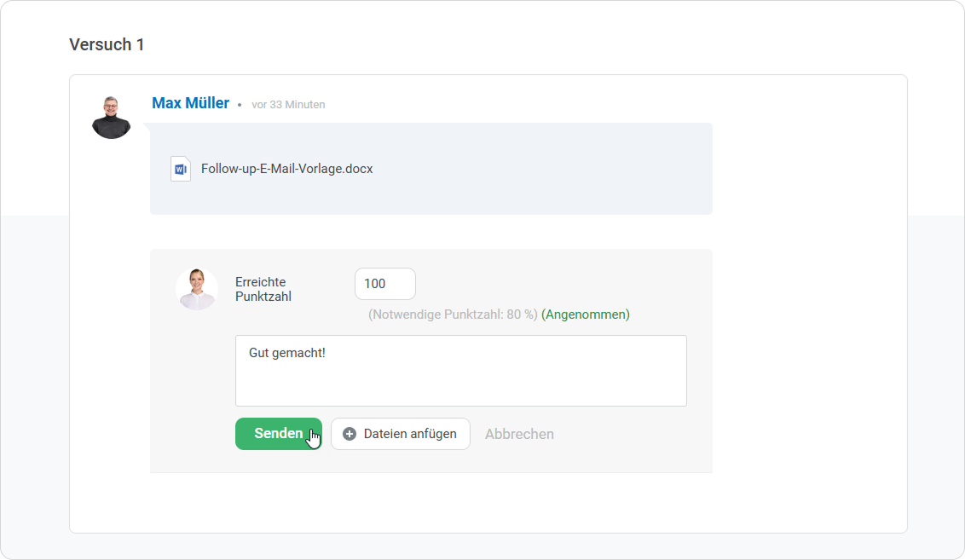This screenshot has height=560, width=965.
Task: Click empty space right of Abbrechen
Action: click(x=631, y=435)
